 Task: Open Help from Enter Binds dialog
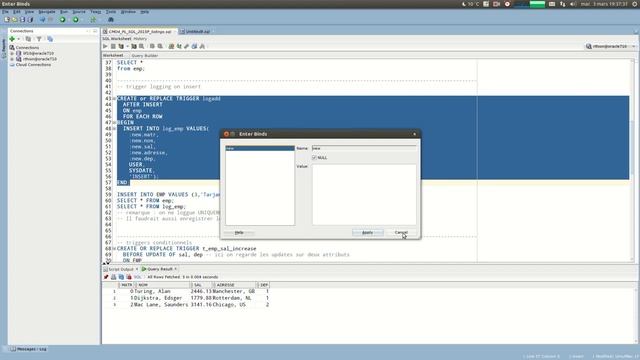(239, 233)
